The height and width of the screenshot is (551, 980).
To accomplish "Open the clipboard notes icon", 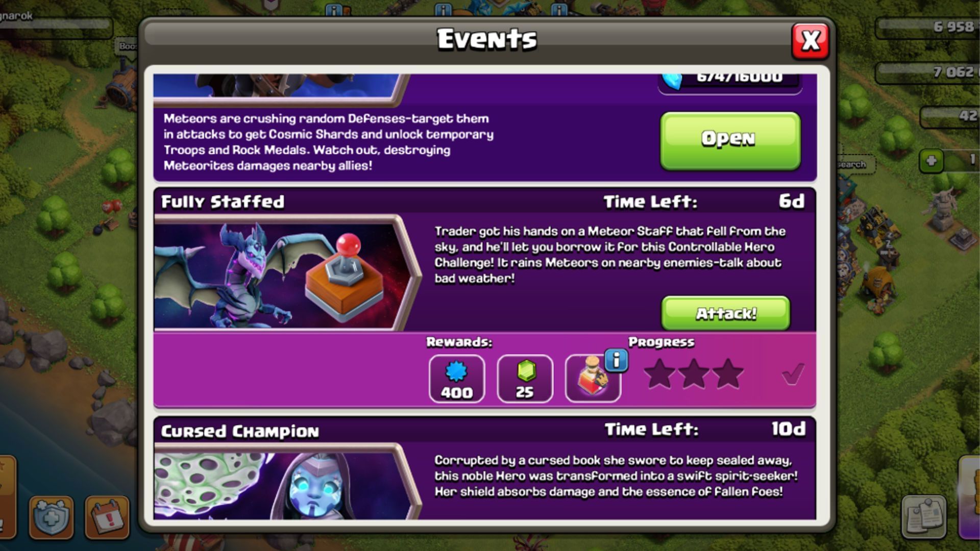I will point(924,516).
